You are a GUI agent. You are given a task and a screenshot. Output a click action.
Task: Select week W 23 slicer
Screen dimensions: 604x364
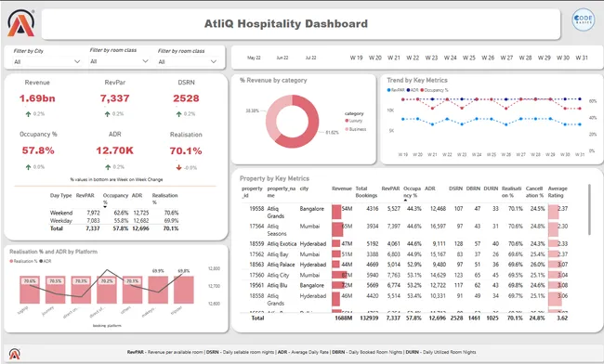431,58
